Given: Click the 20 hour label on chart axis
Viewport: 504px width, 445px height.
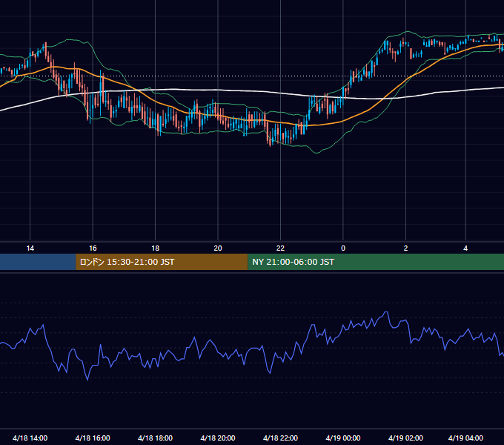Looking at the screenshot, I should pos(218,248).
